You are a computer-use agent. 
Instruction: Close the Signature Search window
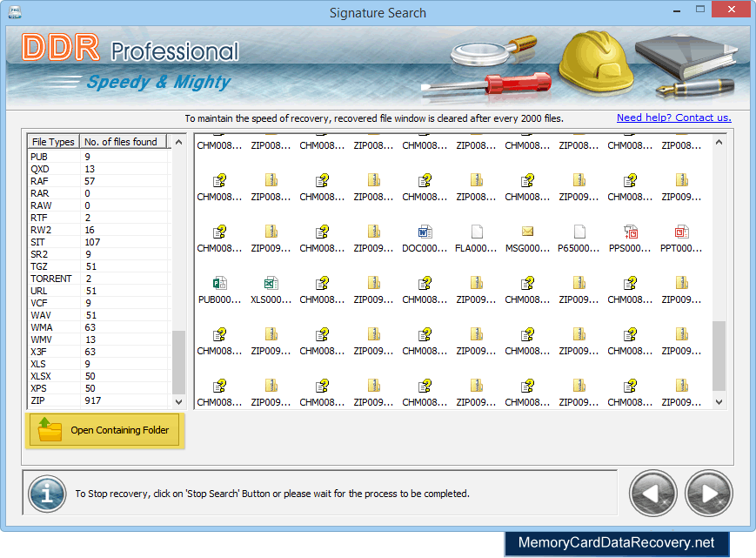point(731,10)
